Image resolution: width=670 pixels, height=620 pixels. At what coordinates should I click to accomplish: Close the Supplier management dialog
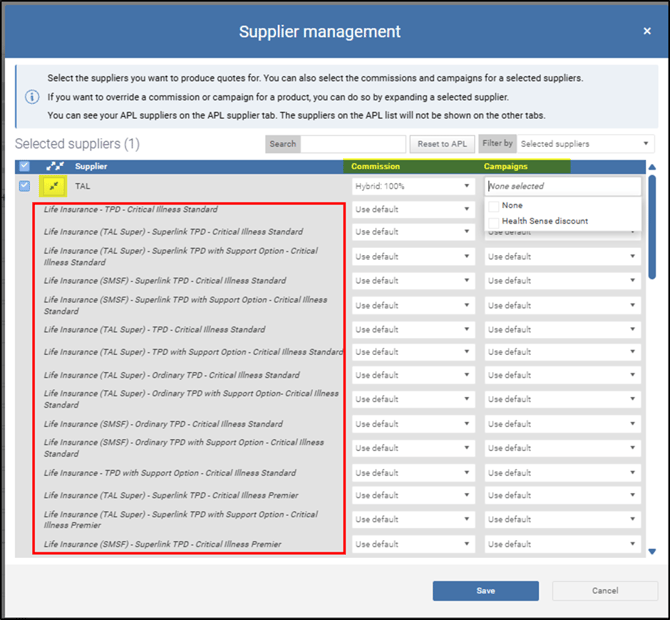click(x=647, y=31)
